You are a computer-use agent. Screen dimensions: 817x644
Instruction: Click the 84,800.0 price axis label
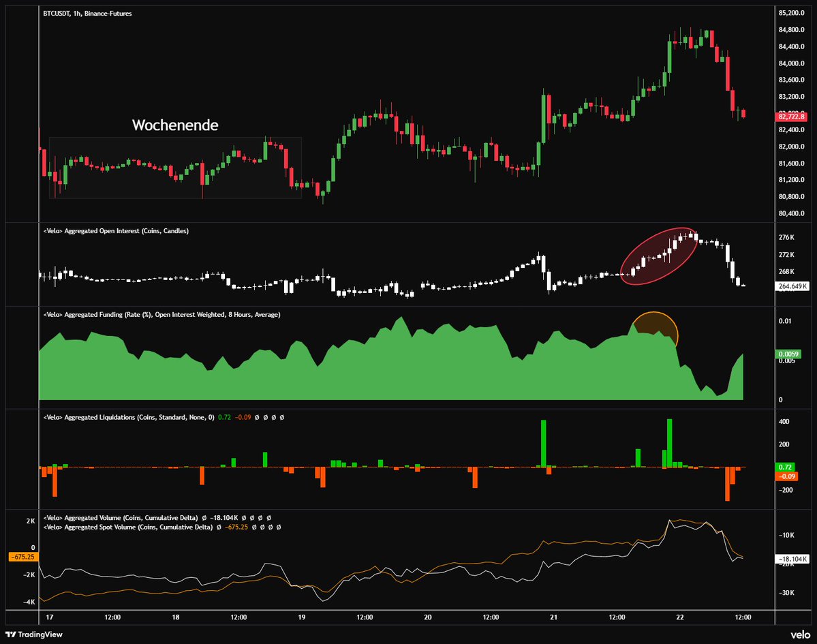tap(792, 30)
